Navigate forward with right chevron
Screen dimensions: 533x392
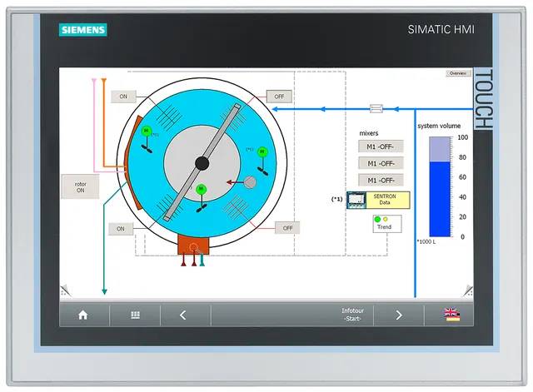[x=399, y=315]
